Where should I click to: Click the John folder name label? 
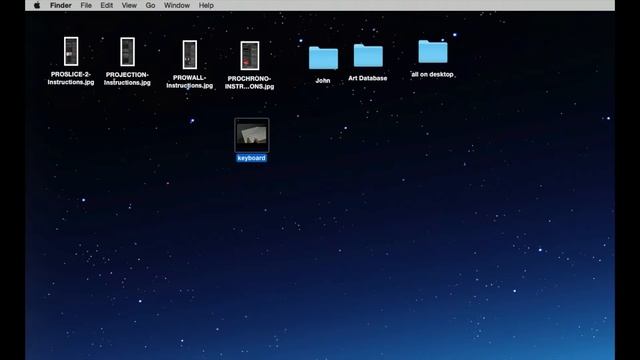323,81
